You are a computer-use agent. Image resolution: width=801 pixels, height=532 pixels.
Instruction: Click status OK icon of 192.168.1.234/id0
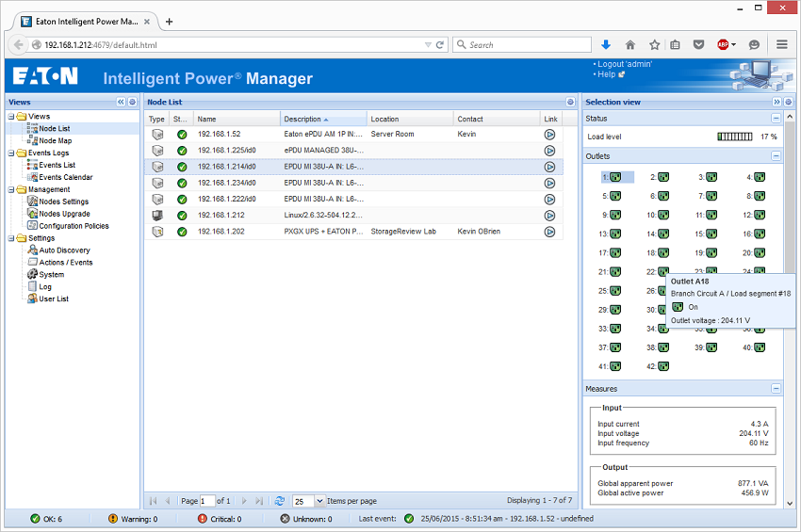(x=182, y=183)
